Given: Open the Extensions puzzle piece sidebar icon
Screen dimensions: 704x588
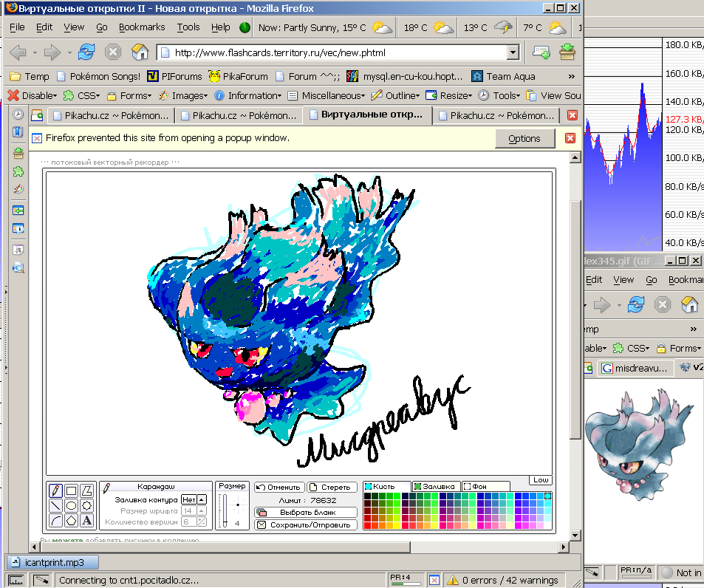Looking at the screenshot, I should click(18, 171).
